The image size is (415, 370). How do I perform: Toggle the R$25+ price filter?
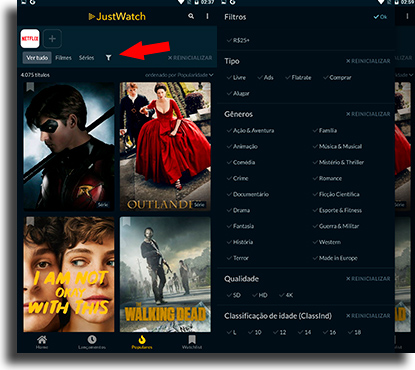coord(238,40)
